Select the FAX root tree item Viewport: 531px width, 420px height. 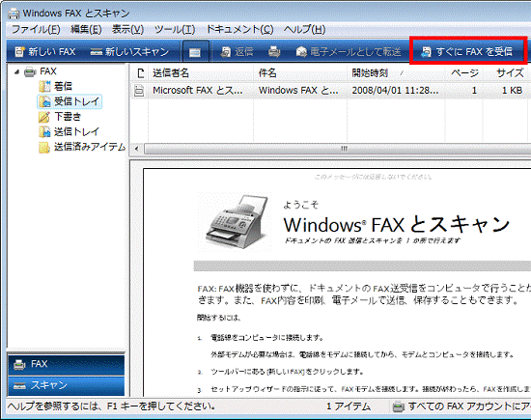(48, 71)
